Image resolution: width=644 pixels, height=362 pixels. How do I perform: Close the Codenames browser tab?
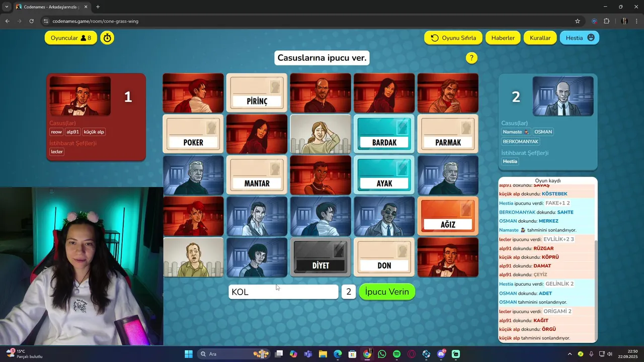tap(85, 7)
